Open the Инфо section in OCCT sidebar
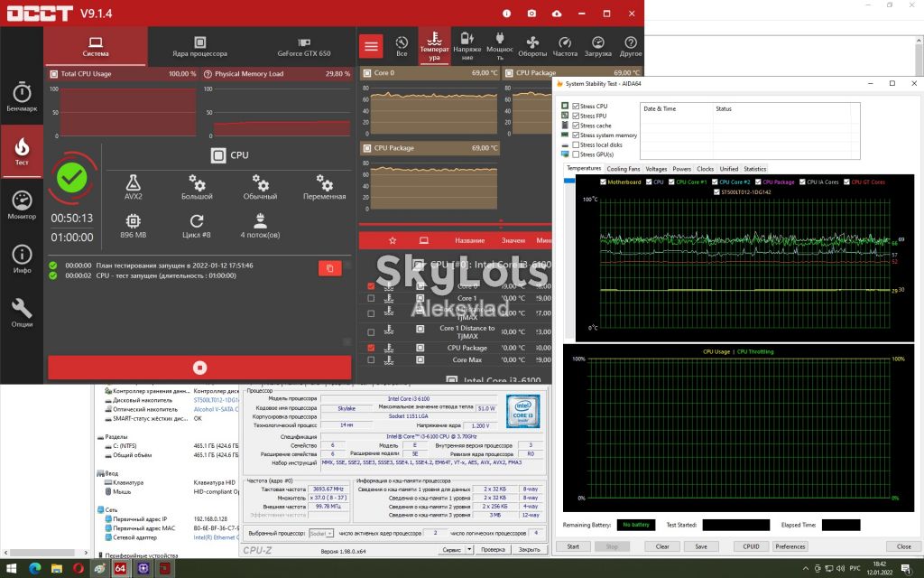 pyautogui.click(x=22, y=259)
